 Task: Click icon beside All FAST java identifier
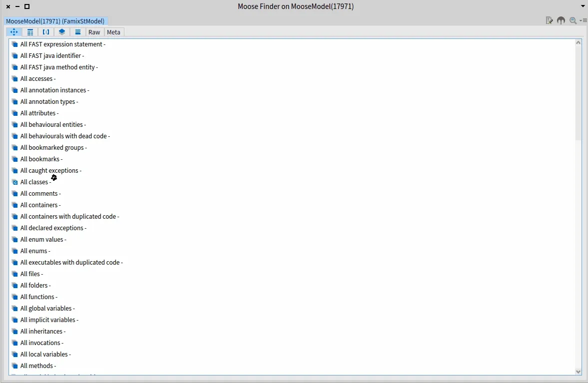[14, 56]
